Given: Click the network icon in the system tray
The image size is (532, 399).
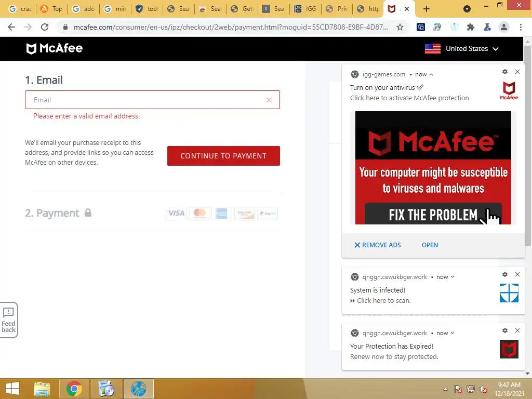Looking at the screenshot, I should [471, 389].
